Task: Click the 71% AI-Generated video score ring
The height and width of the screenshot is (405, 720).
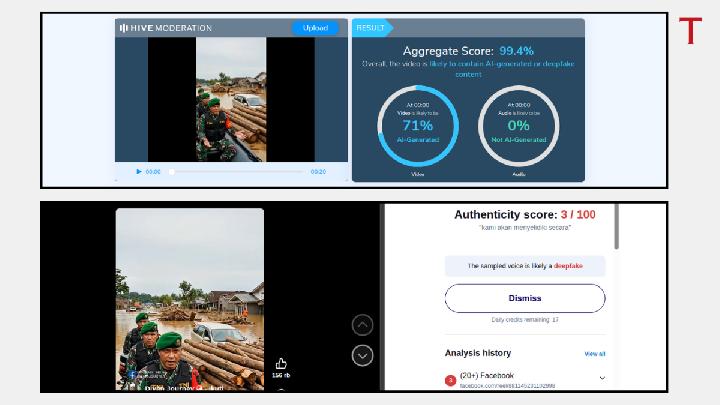Action: click(417, 126)
